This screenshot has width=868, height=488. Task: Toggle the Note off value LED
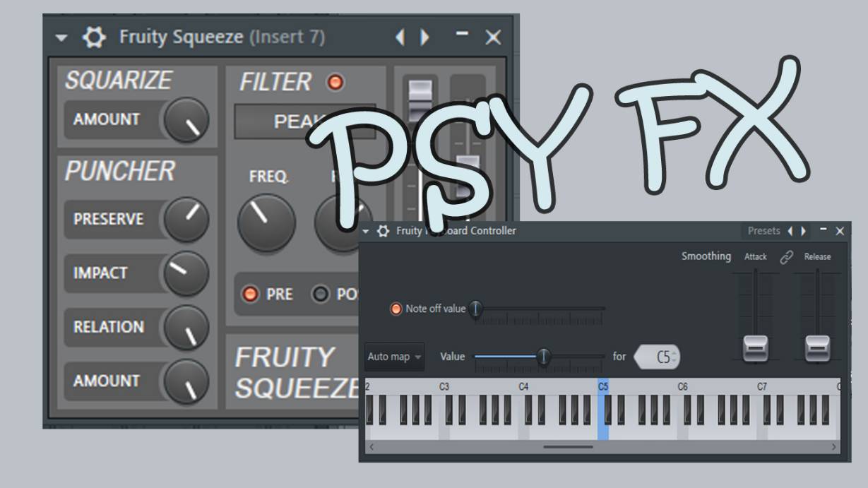point(396,309)
